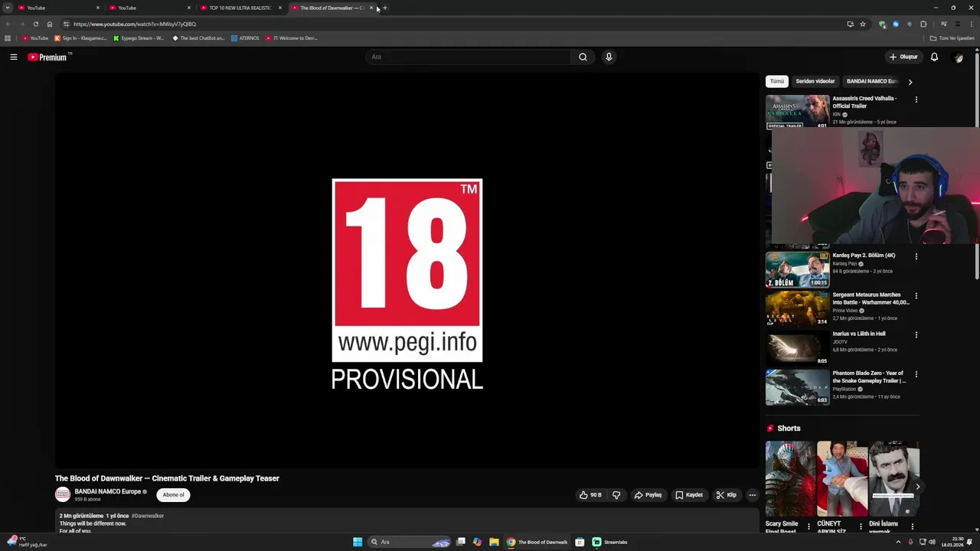This screenshot has height=551, width=980.
Task: Open options for CÜNEYT ARKIN short
Action: tap(861, 527)
